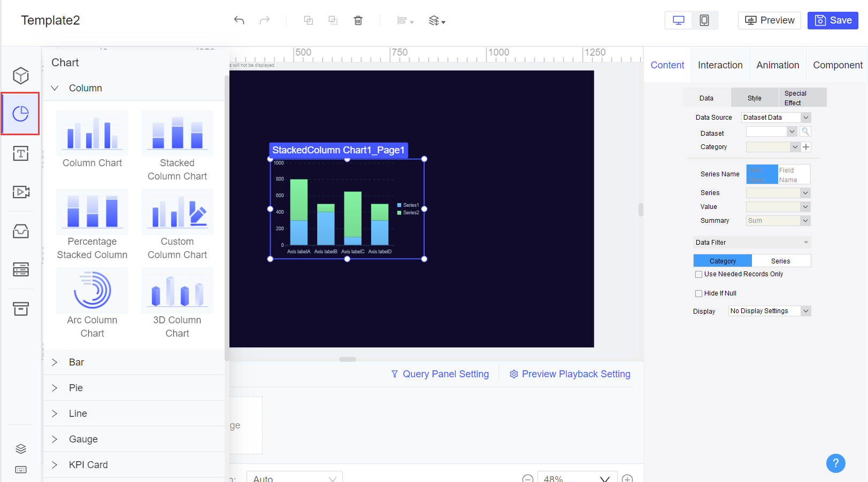Check the Hide If Null option
The width and height of the screenshot is (868, 482).
[x=698, y=293]
